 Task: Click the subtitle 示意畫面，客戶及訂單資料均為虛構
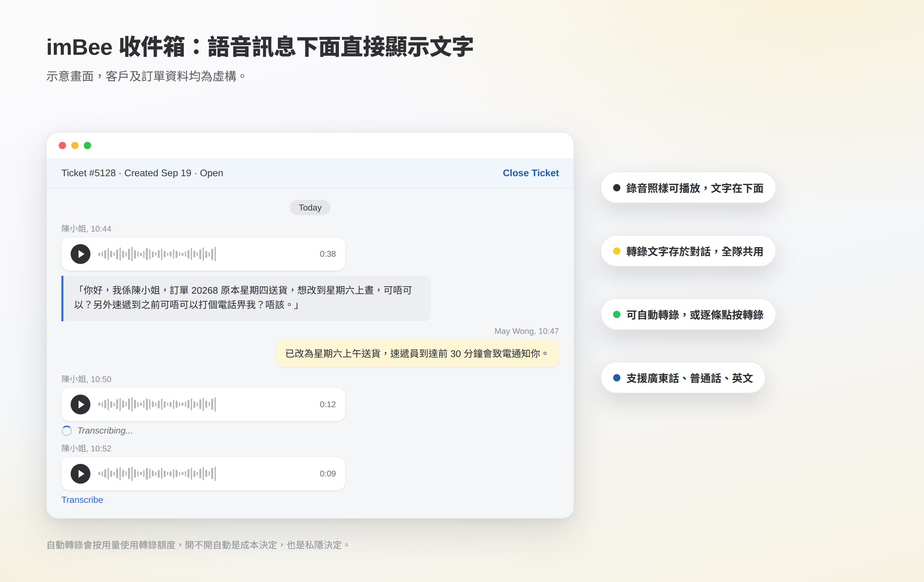(x=146, y=76)
